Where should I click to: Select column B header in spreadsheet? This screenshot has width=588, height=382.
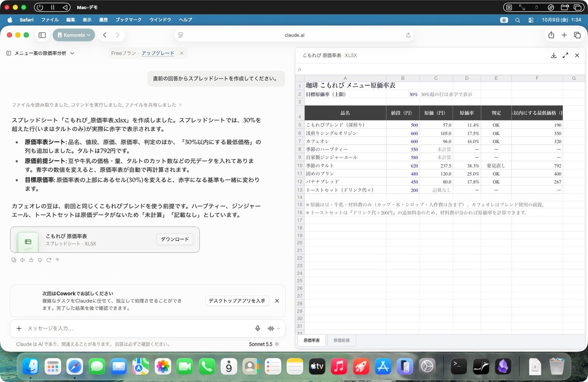pos(403,78)
